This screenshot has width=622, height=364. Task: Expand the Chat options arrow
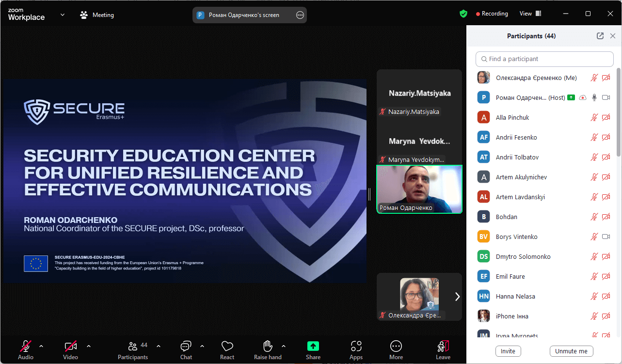(202, 346)
